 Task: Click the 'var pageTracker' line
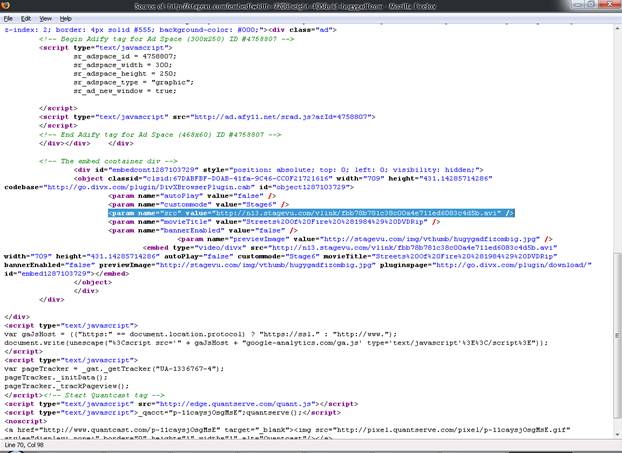[x=114, y=369]
